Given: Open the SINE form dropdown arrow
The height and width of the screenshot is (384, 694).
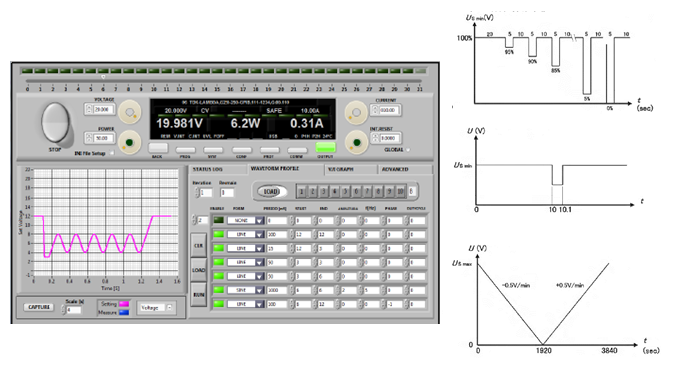Looking at the screenshot, I should (x=259, y=291).
